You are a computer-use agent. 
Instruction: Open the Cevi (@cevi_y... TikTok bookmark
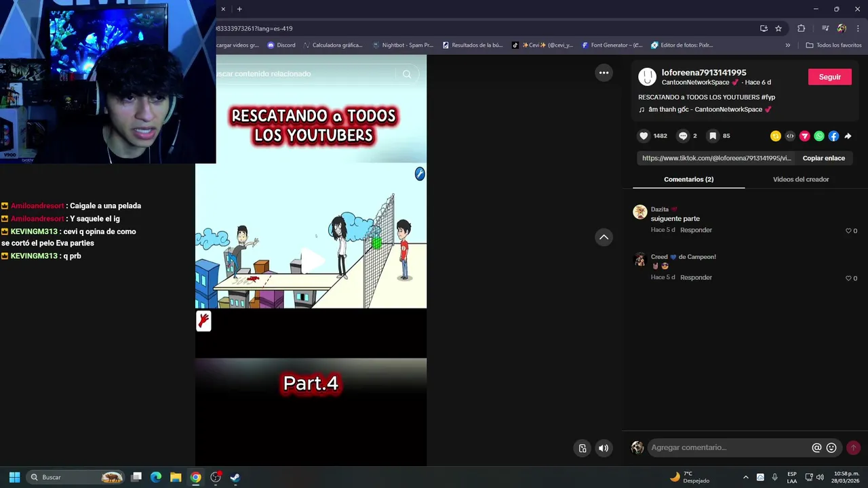click(x=542, y=45)
